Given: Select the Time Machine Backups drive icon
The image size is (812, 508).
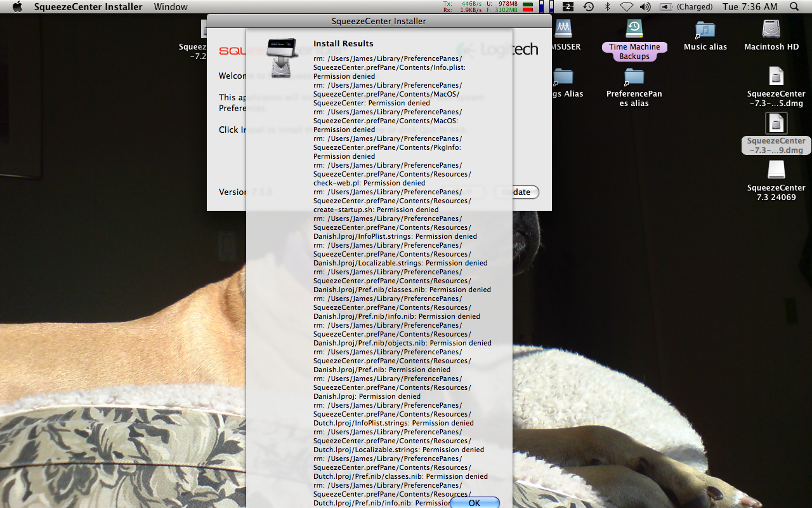Looking at the screenshot, I should [x=634, y=29].
